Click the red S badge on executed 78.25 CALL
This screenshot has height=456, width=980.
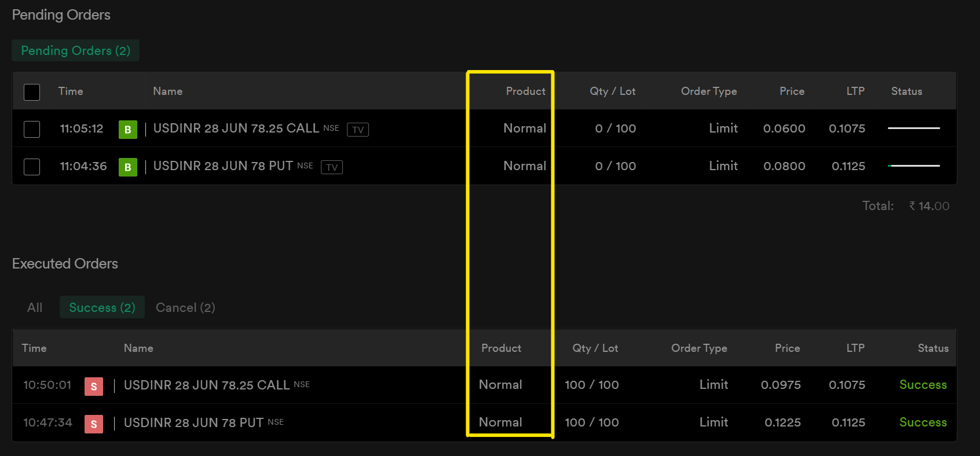click(94, 387)
